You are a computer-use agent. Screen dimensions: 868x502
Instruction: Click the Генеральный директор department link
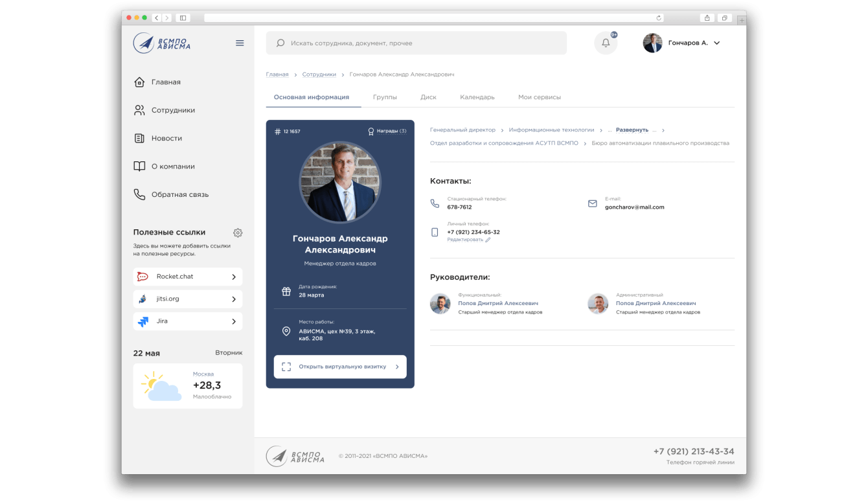463,130
